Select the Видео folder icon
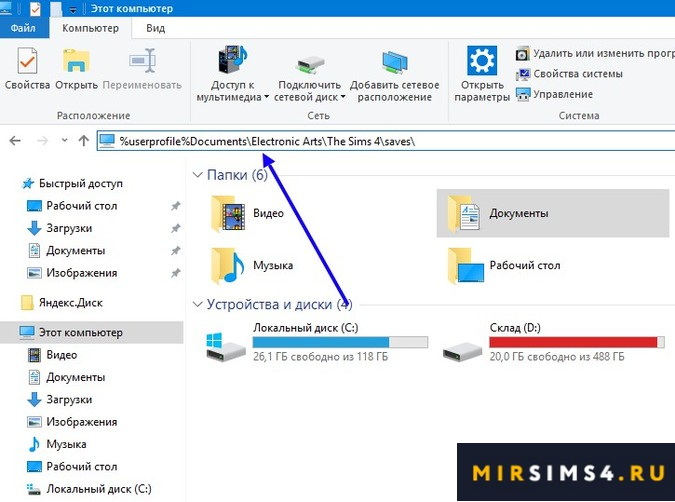 [228, 213]
